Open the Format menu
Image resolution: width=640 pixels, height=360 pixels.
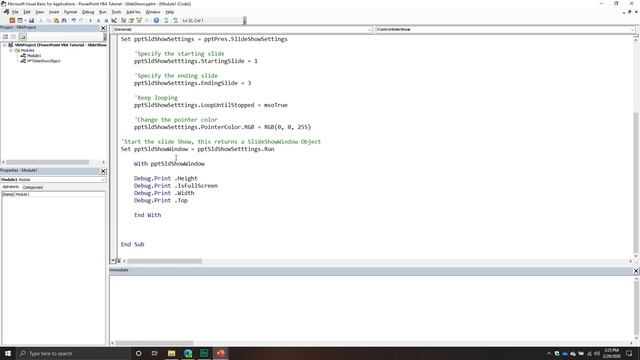tap(70, 12)
